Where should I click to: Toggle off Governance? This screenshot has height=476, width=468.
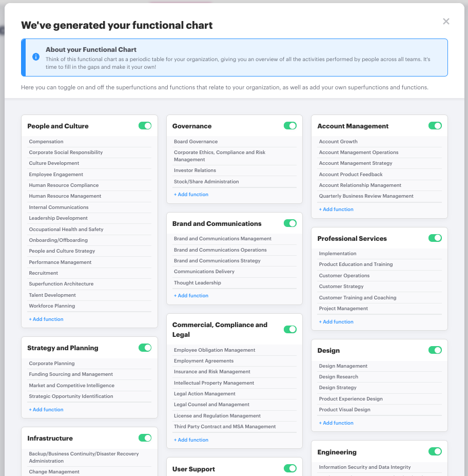point(290,125)
